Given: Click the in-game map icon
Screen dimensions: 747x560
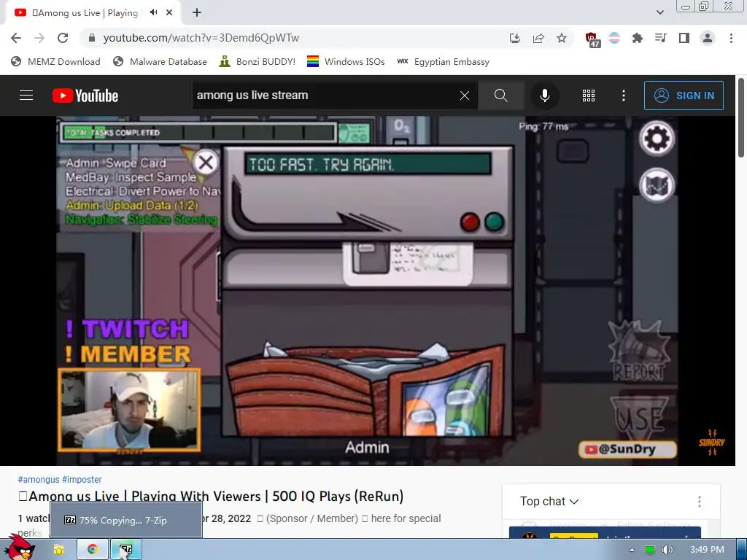Looking at the screenshot, I should (657, 184).
